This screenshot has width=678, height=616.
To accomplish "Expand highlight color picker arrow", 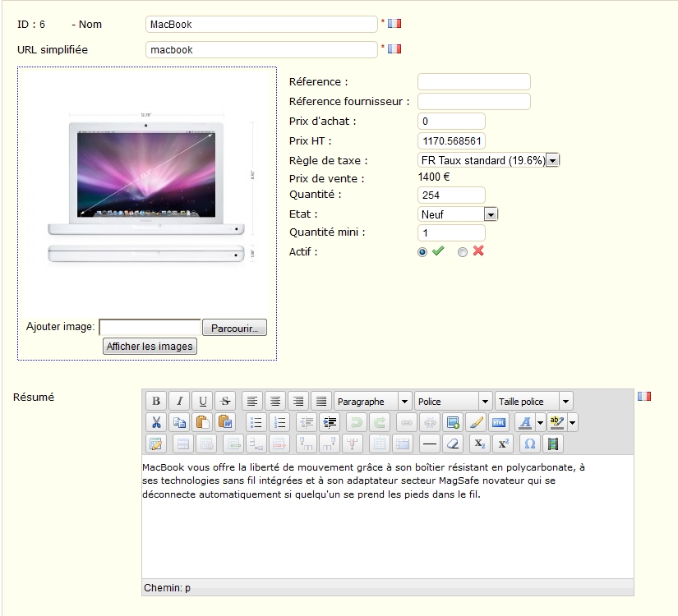I will (573, 422).
